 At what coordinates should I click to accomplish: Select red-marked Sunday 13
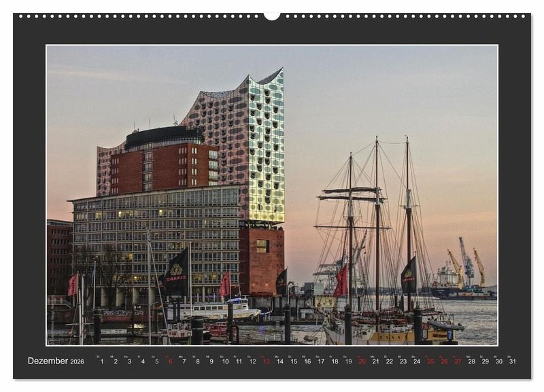coord(266,361)
